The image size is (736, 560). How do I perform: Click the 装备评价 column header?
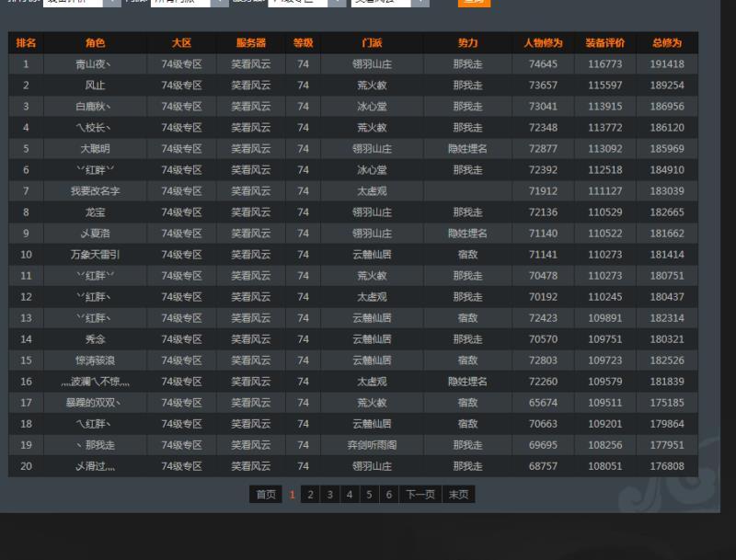605,43
